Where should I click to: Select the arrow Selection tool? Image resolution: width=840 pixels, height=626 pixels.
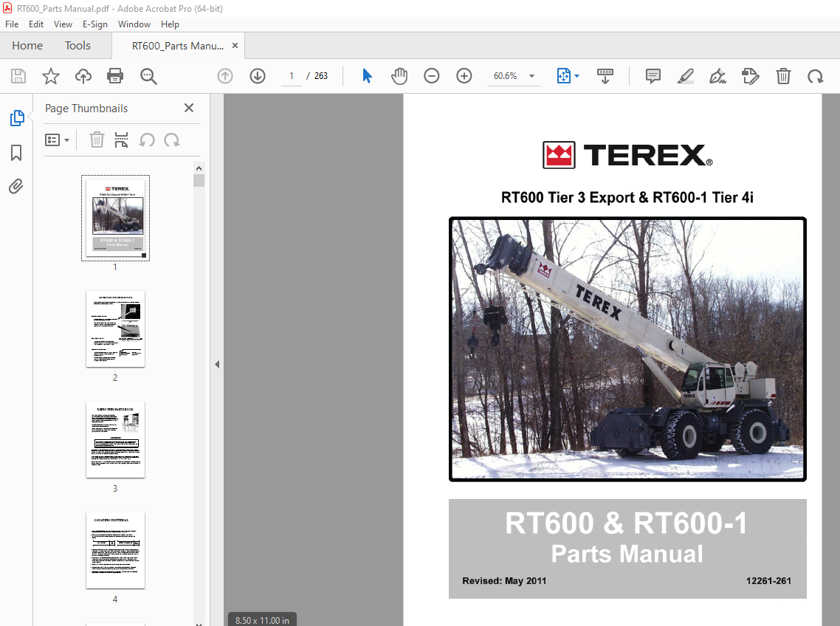[x=367, y=76]
